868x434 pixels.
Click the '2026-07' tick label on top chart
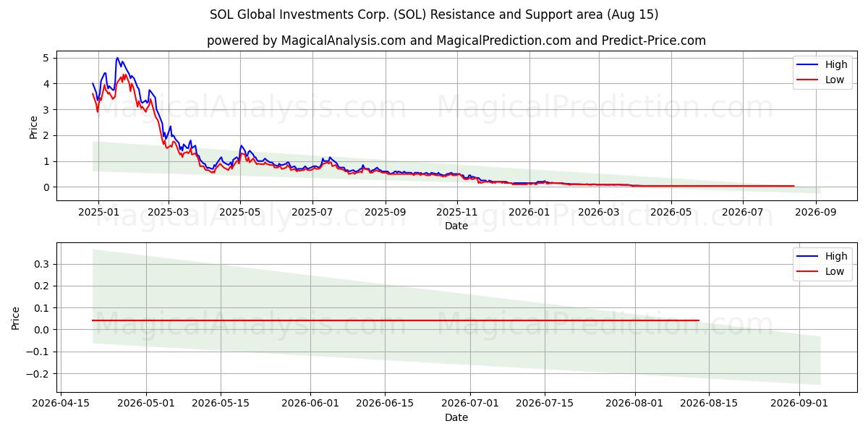(744, 212)
